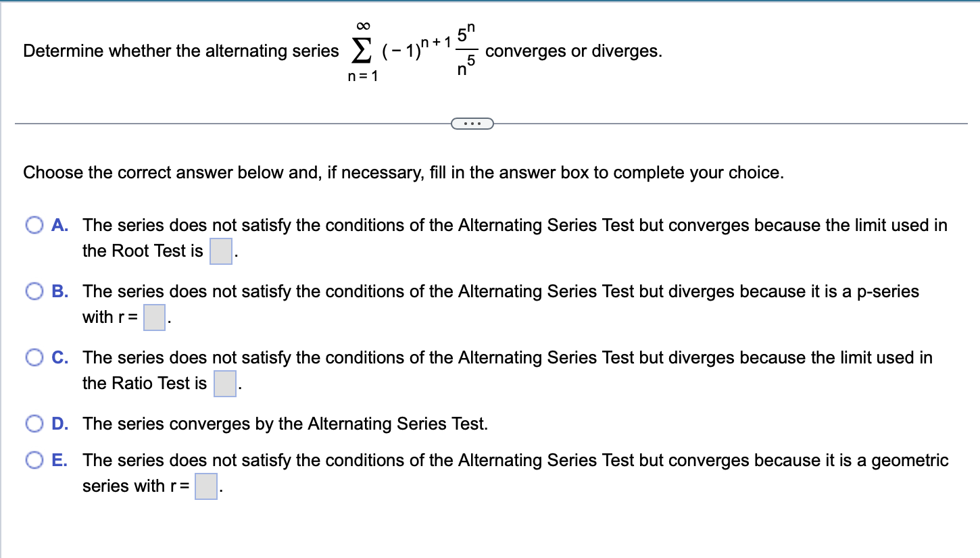Image resolution: width=980 pixels, height=558 pixels.
Task: Expand the collapsed question section via ellipsis
Action: click(472, 123)
